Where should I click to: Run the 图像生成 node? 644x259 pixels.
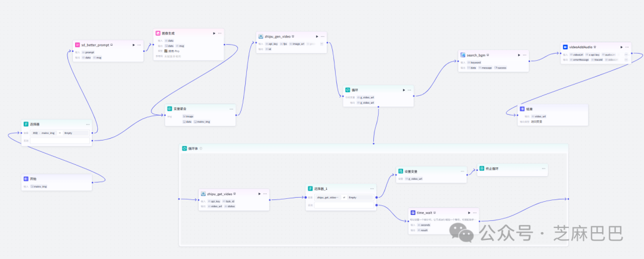(x=214, y=33)
